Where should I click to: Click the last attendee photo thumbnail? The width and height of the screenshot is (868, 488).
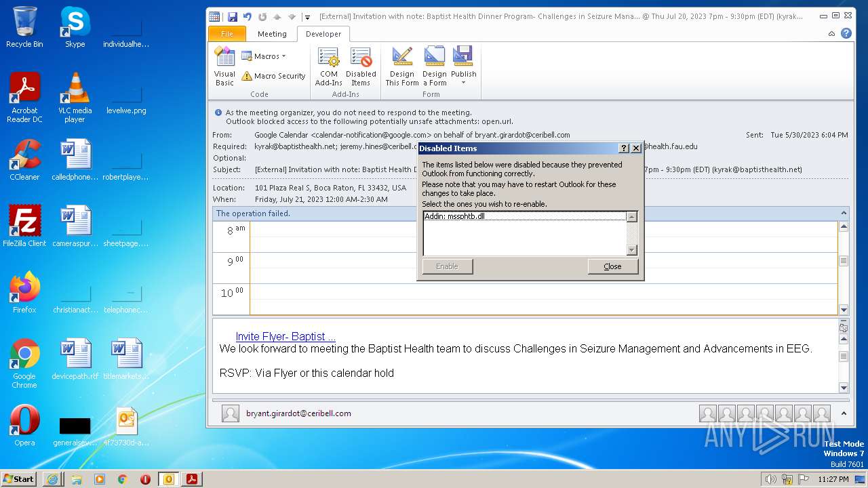(822, 413)
